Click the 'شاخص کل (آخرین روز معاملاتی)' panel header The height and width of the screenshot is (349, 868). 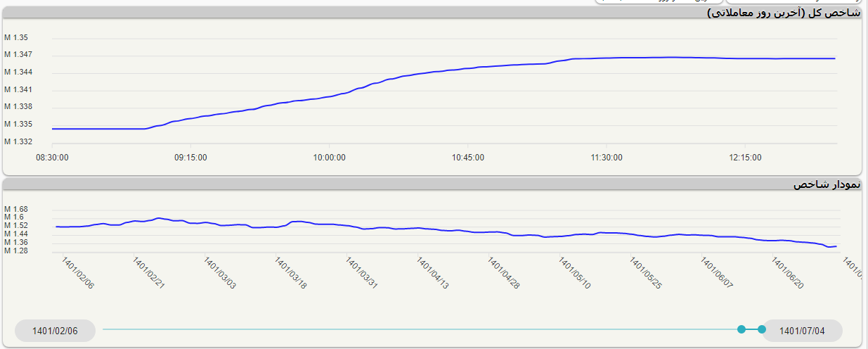[x=783, y=13]
